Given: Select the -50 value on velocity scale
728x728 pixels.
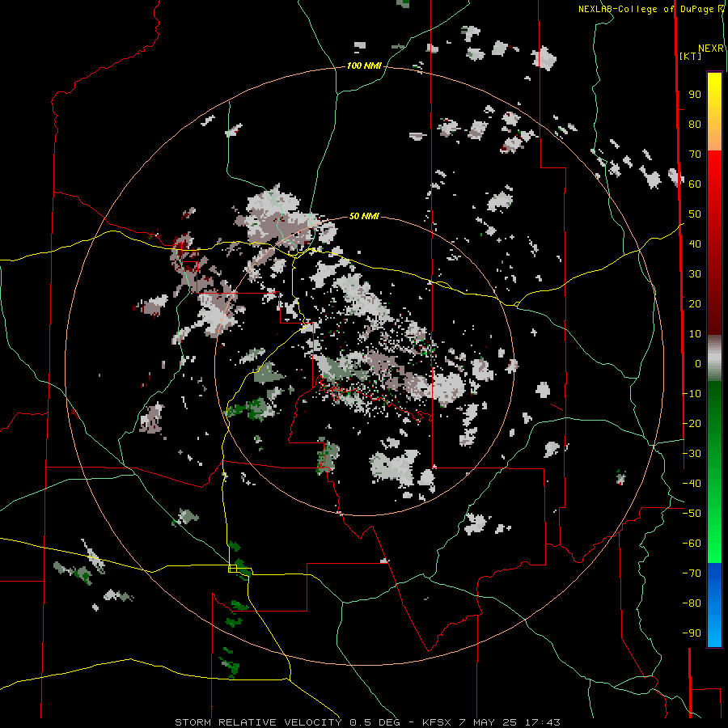Looking at the screenshot, I should (x=692, y=514).
